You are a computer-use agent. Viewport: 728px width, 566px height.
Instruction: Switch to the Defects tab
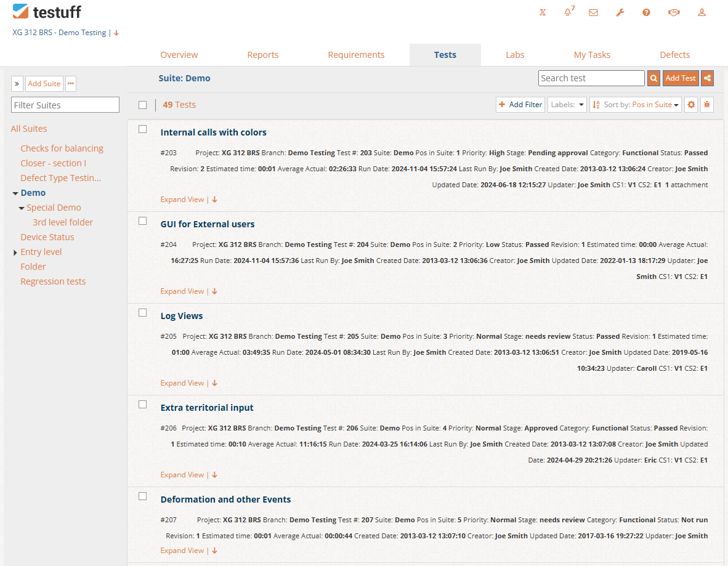(x=674, y=55)
